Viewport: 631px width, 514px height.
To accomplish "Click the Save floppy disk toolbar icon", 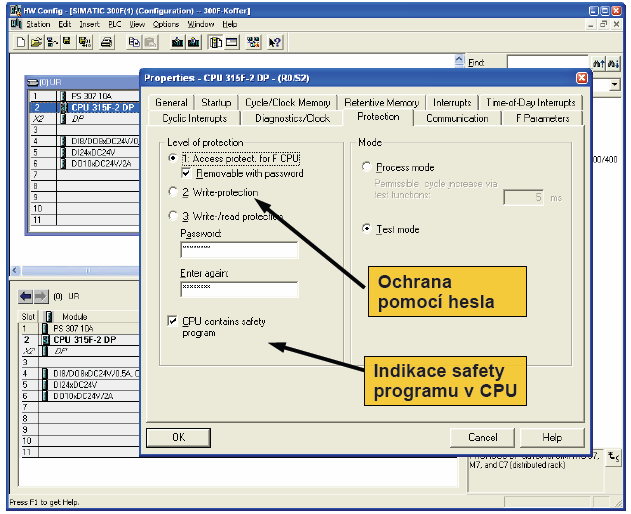I will tap(67, 42).
